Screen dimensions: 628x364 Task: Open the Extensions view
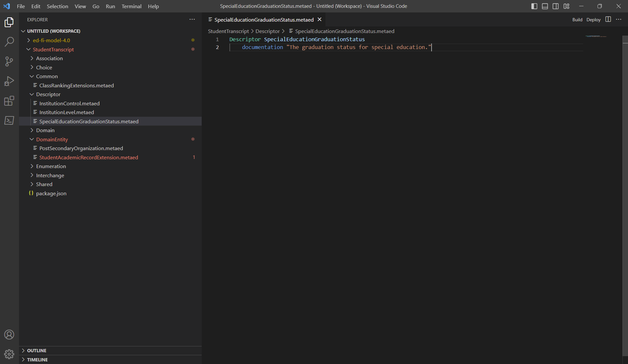9,101
